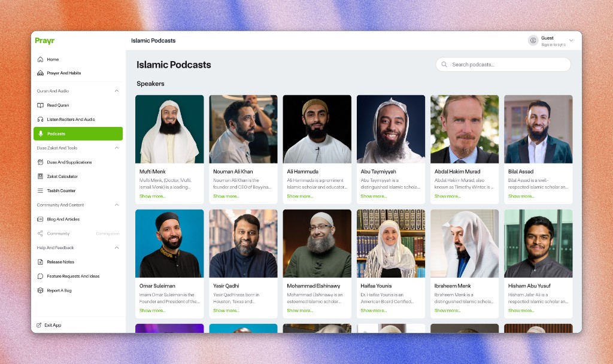Show more about Yasir Qadhi
This screenshot has height=364, width=613.
click(x=226, y=311)
